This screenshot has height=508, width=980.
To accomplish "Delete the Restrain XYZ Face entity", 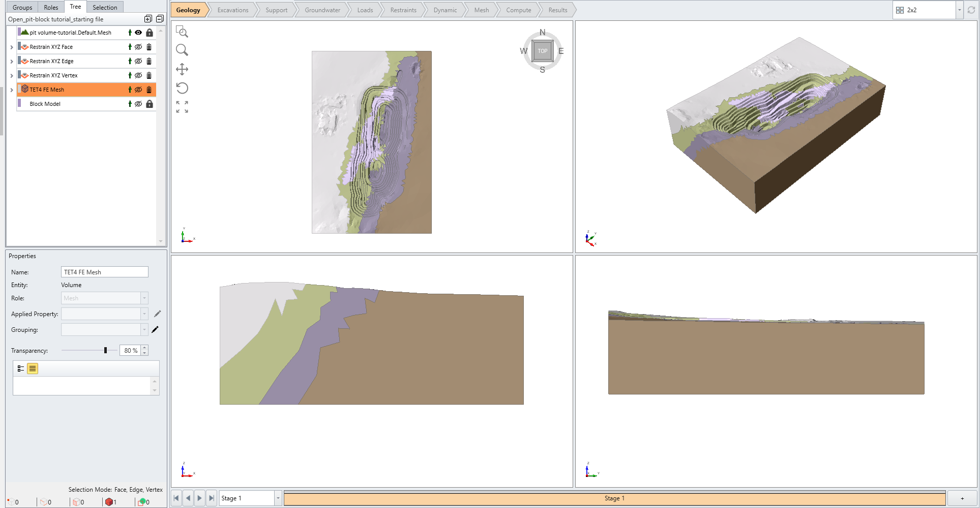I will click(x=149, y=47).
